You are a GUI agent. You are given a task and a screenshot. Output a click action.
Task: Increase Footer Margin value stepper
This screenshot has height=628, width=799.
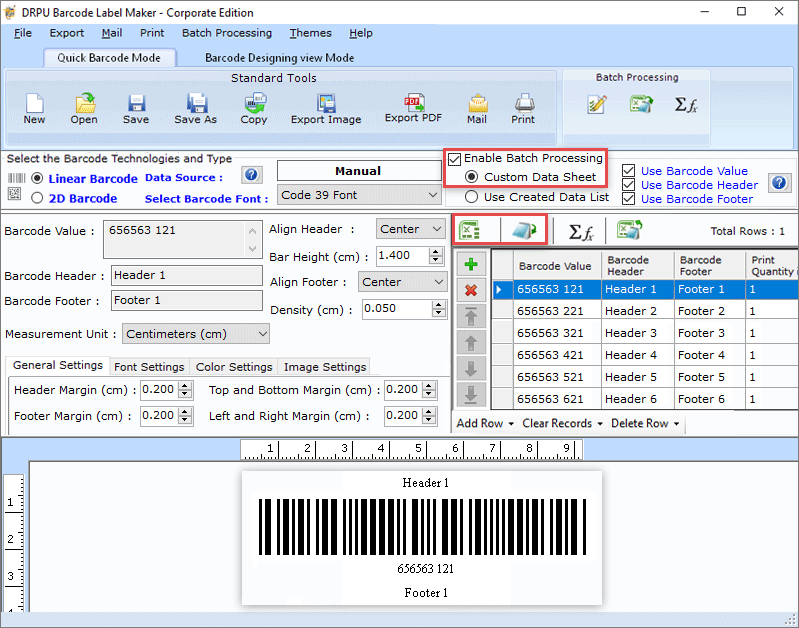(x=185, y=412)
